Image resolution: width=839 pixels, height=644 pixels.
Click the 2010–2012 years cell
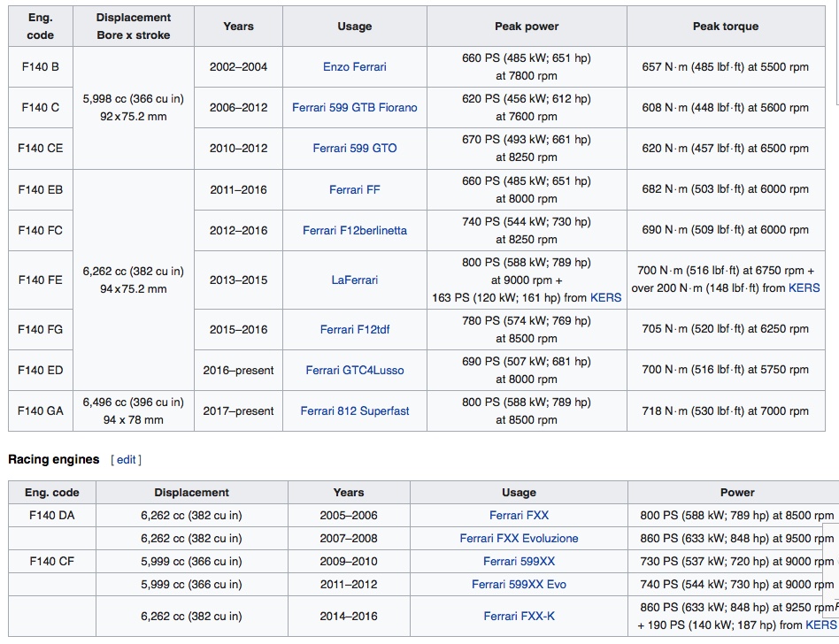(x=239, y=148)
